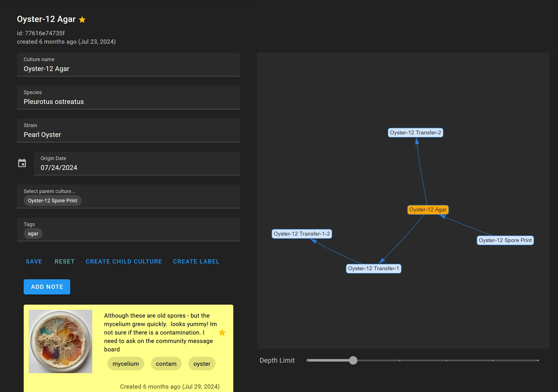Click the RESET button

click(x=65, y=262)
